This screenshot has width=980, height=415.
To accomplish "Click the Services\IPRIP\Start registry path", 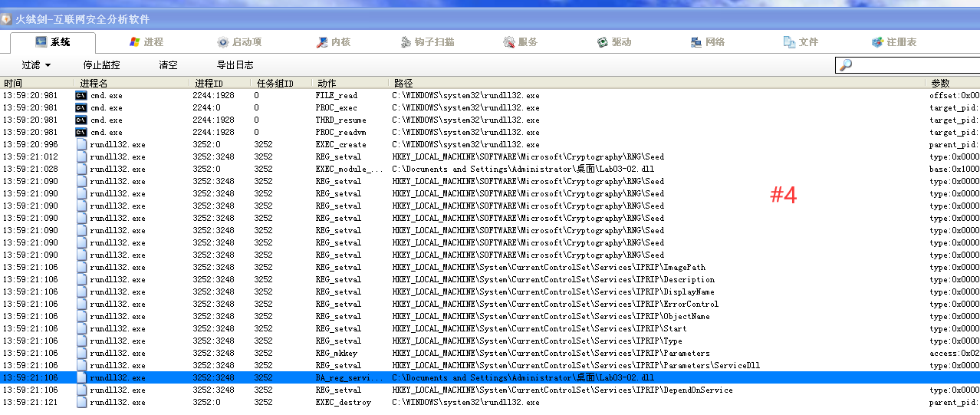I will point(540,329).
